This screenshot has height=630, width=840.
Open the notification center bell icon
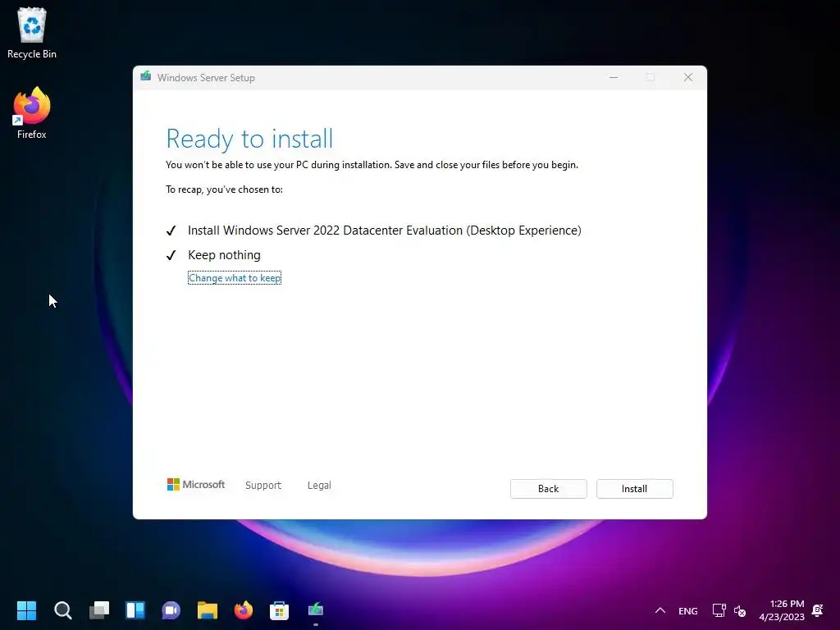click(x=818, y=610)
